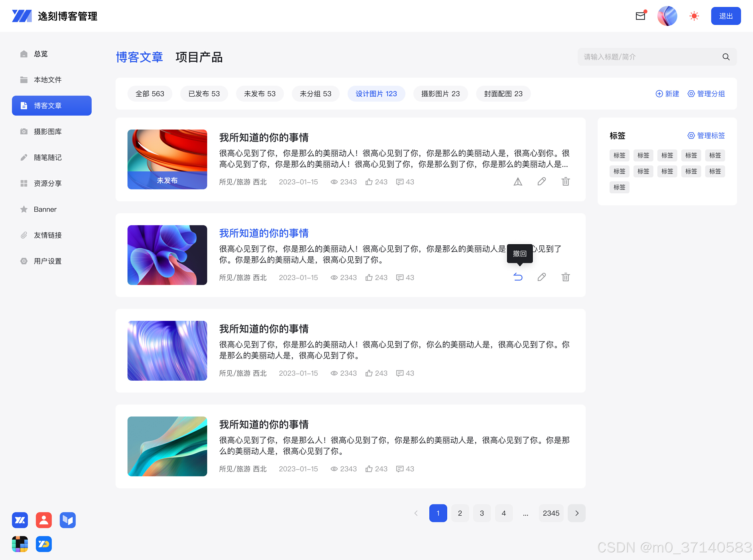This screenshot has width=753, height=560.
Task: Publish first article via paper-plane icon
Action: 517,182
